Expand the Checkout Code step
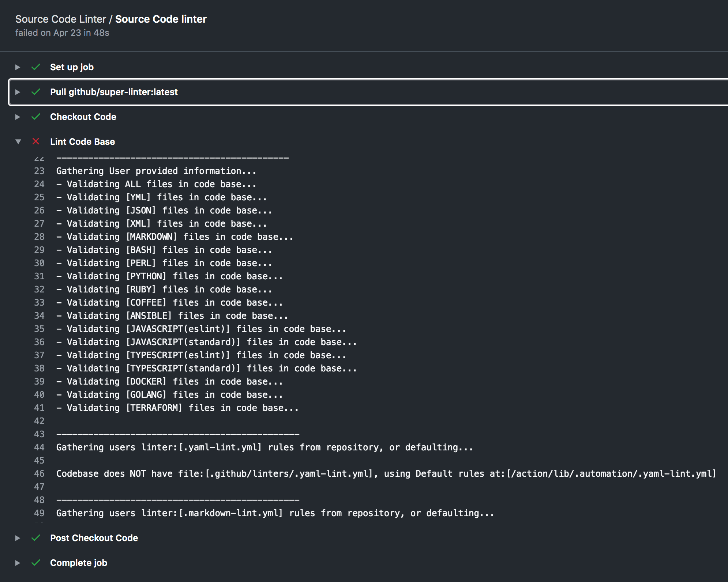Viewport: 728px width, 582px height. coord(18,117)
